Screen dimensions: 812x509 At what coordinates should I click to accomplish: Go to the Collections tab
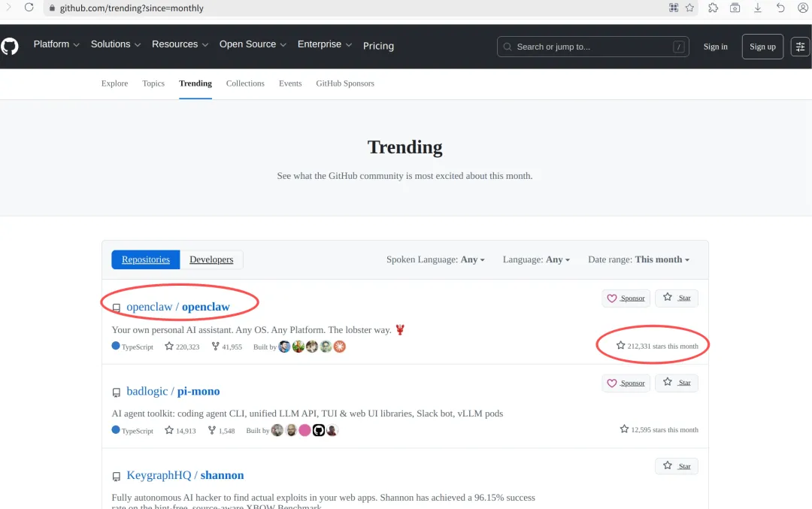245,83
